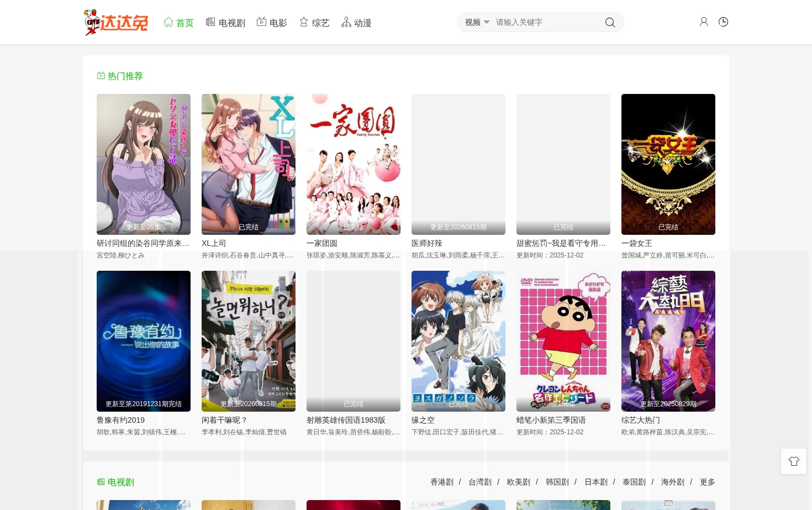Expand the 视频 search type dropdown
The image size is (812, 510).
point(477,22)
